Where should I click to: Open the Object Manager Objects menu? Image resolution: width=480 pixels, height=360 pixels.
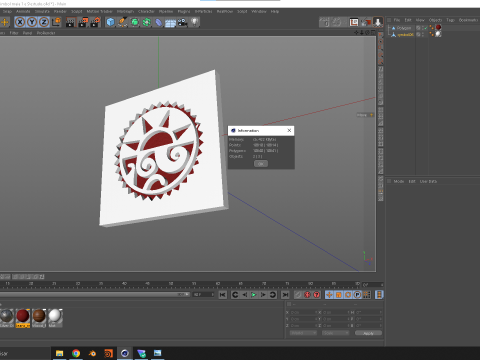pyautogui.click(x=435, y=20)
